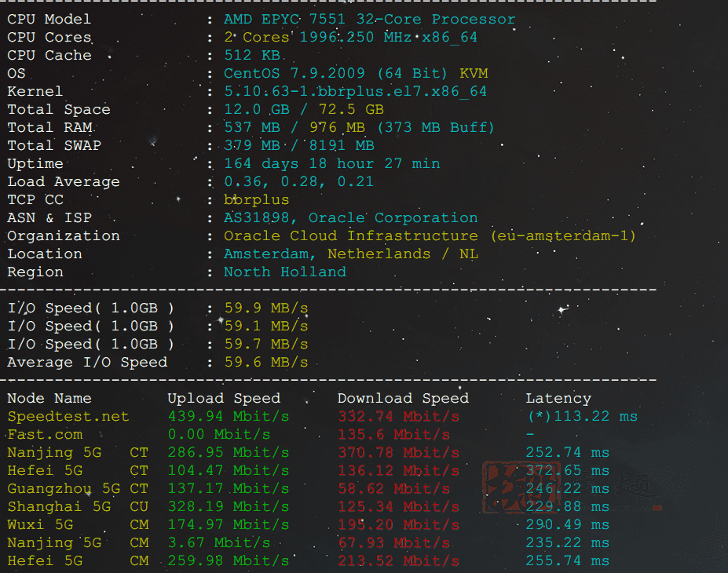Screen dimensions: 728x573
Task: Click the 'Nanjing 5G CM' node name
Action: (78, 543)
